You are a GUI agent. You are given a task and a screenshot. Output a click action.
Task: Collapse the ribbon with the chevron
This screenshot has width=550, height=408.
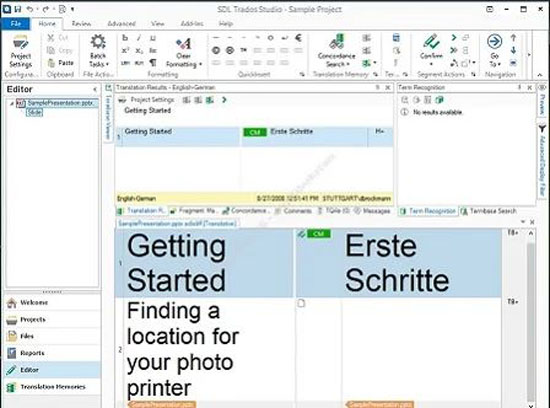[540, 75]
